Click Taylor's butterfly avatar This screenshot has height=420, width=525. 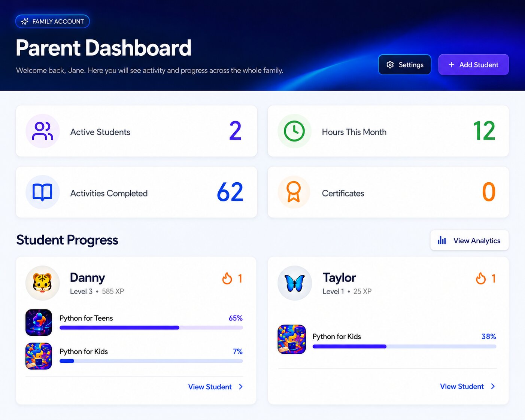tap(295, 283)
